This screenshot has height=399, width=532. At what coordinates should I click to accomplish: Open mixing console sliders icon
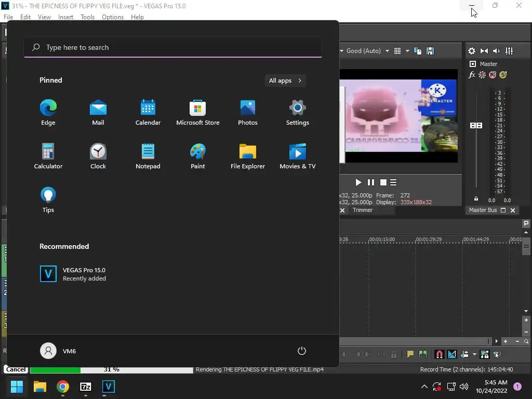pos(509,51)
